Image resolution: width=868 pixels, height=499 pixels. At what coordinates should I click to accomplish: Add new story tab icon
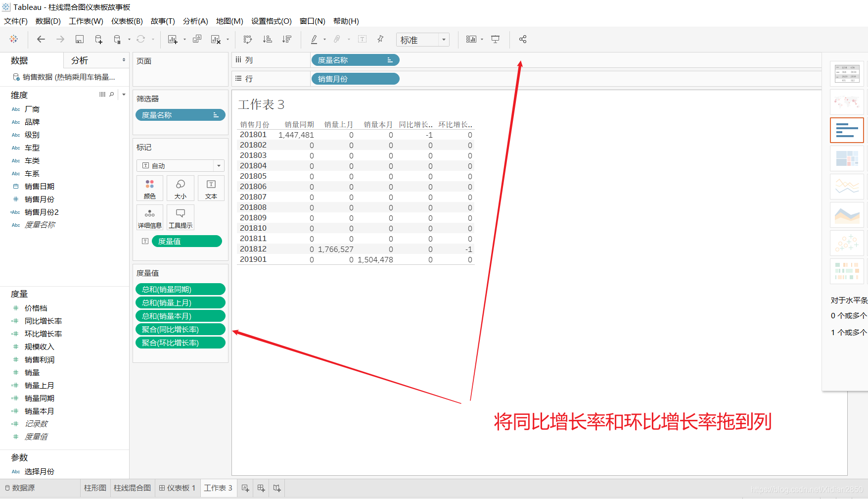(x=277, y=488)
